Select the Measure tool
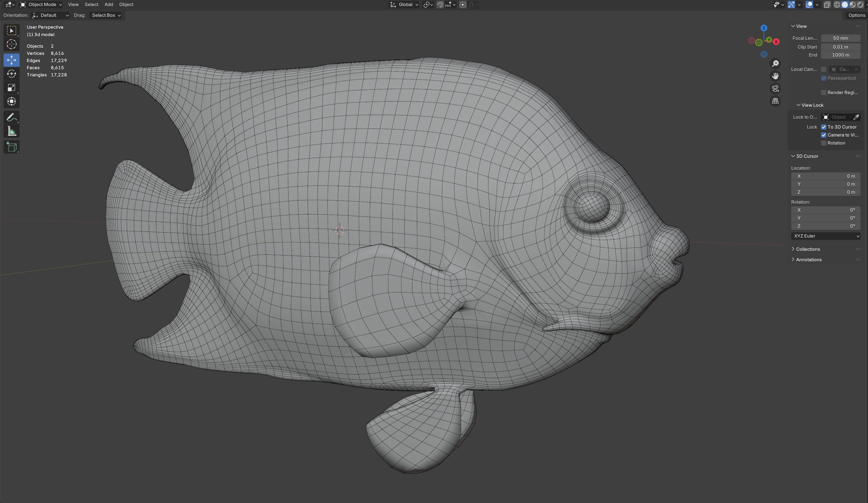Viewport: 868px width, 503px height. pyautogui.click(x=11, y=132)
